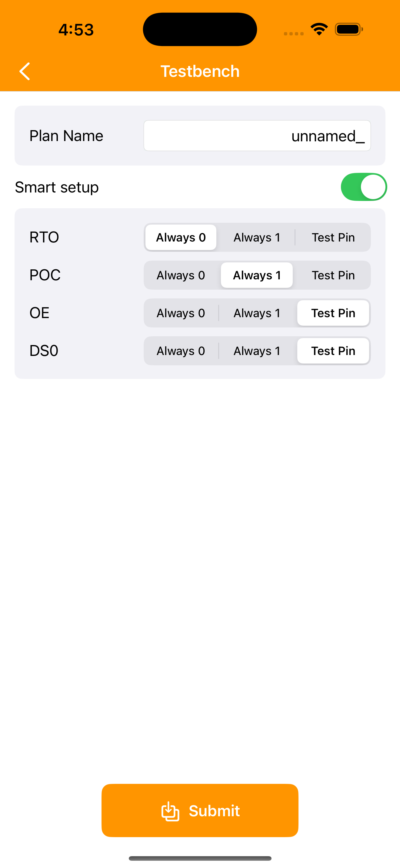Click the Wi-Fi status icon
This screenshot has width=400, height=868.
point(319,29)
